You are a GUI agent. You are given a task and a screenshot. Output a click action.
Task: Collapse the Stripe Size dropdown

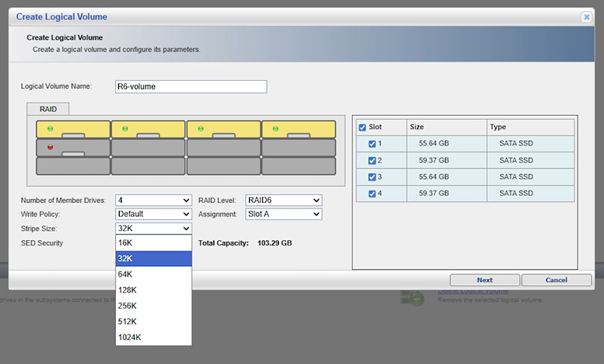[x=153, y=228]
